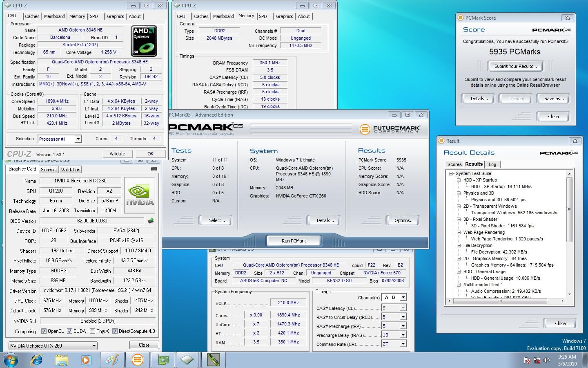Screen dimensions: 588x368
Task: Open the volume speaker tray icon
Action: [547, 360]
